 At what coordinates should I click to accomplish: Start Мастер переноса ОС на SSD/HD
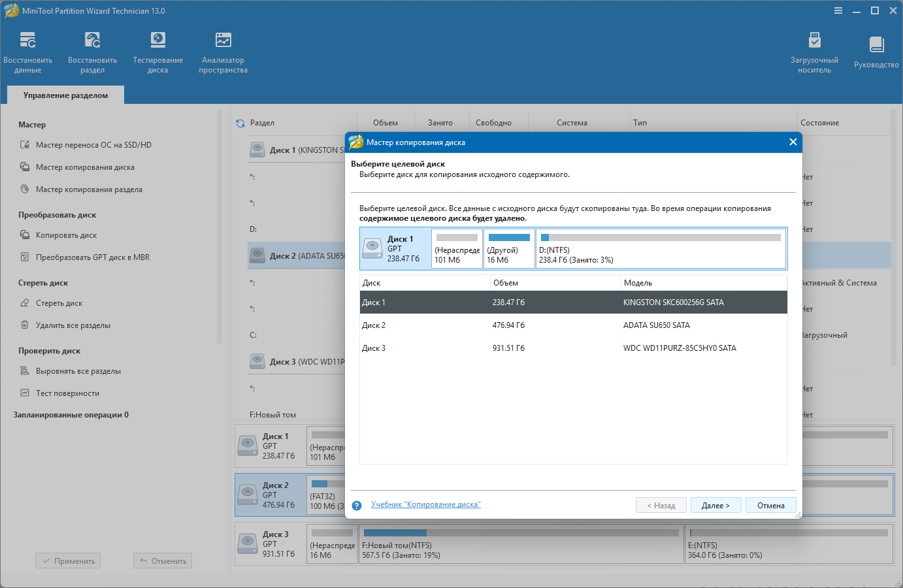tap(93, 145)
